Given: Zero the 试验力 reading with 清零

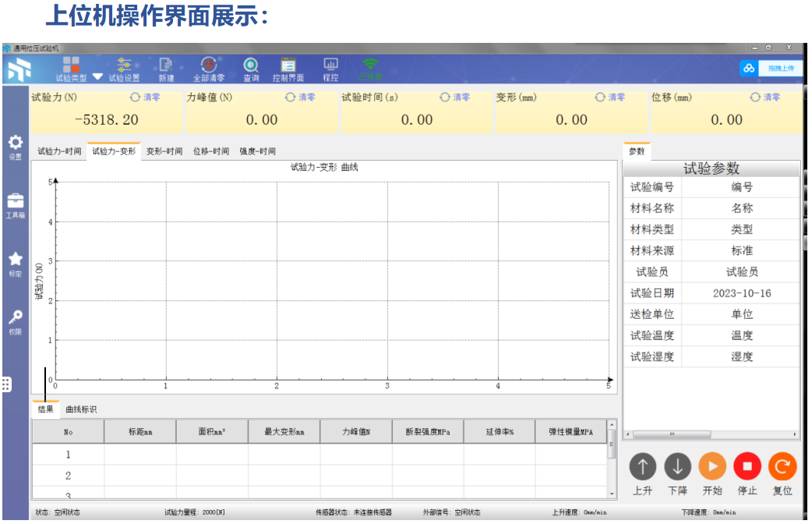Looking at the screenshot, I should pos(146,97).
